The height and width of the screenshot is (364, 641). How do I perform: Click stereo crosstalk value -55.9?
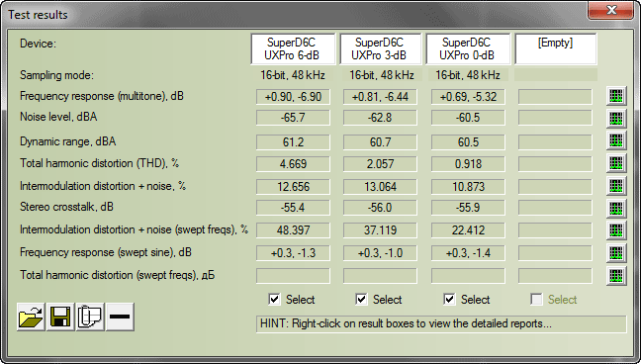(468, 208)
